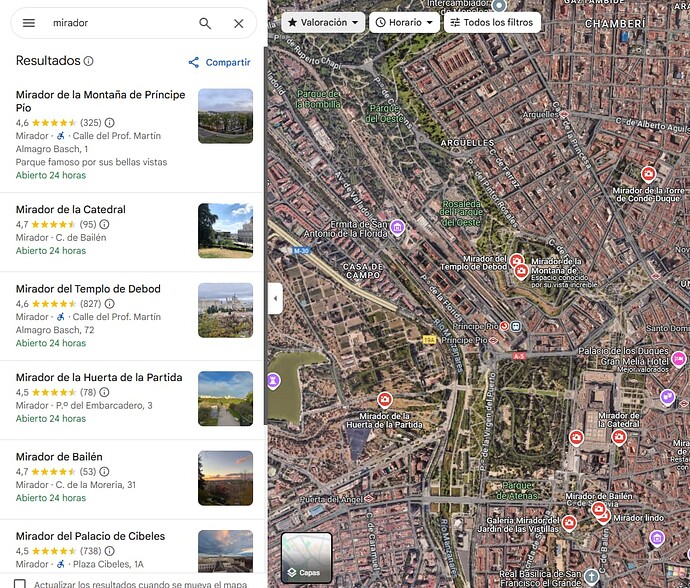Open the hamburger menu in search bar
The width and height of the screenshot is (690, 588).
coord(29,23)
